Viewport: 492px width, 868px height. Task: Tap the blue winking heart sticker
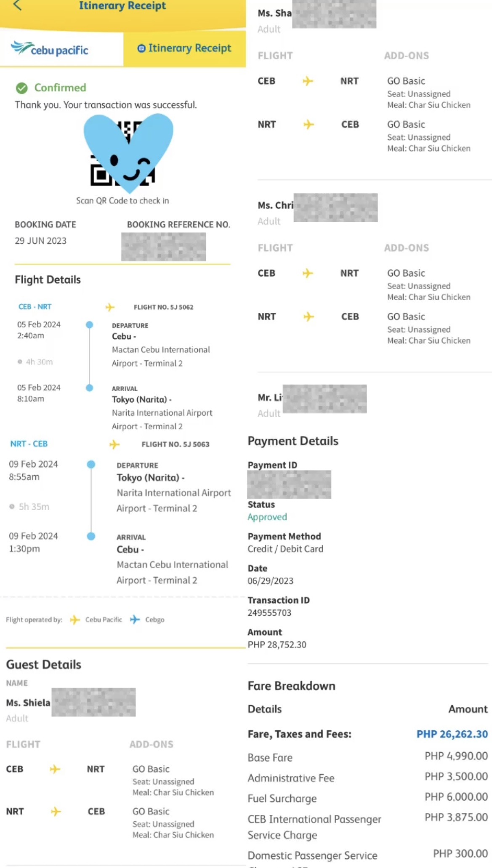pyautogui.click(x=128, y=150)
